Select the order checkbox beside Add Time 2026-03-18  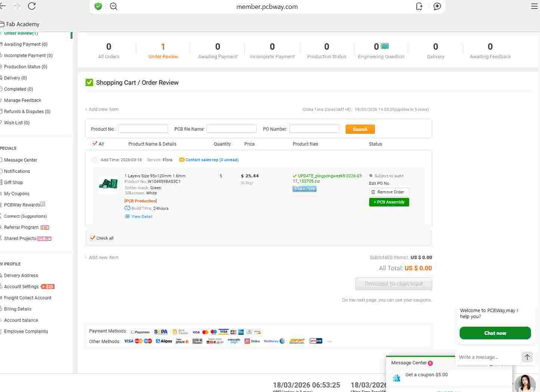tap(94, 160)
